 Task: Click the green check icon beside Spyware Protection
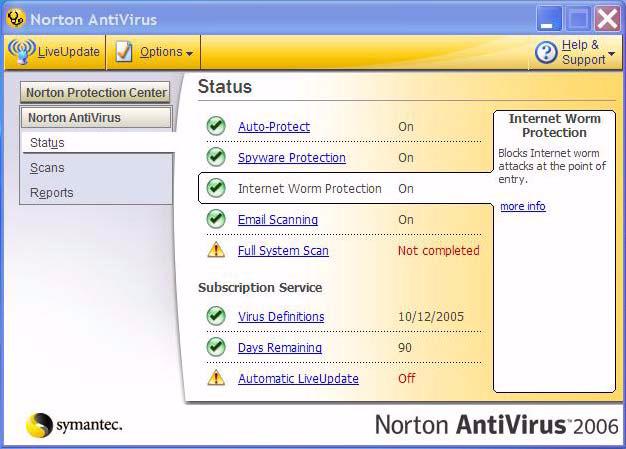[x=216, y=157]
